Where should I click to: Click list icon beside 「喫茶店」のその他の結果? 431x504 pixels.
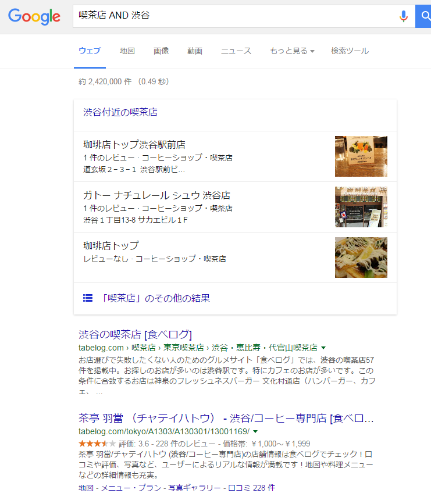pyautogui.click(x=88, y=298)
